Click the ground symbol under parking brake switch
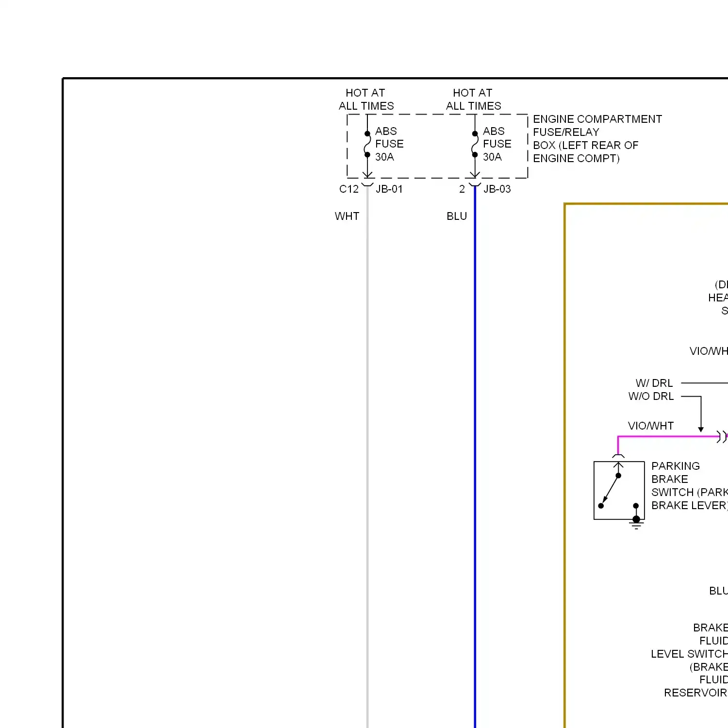Screen dimensions: 728x728 coord(636,523)
